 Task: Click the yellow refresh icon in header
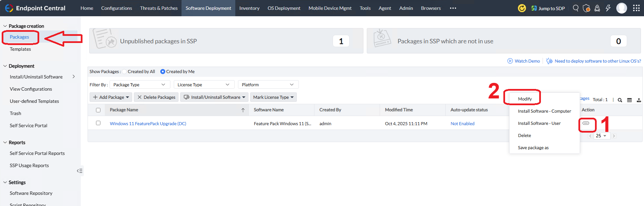pos(522,8)
